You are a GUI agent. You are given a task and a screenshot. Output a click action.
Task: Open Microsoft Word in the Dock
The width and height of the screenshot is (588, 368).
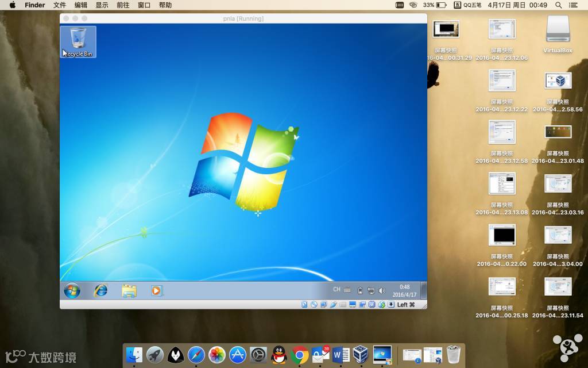[x=341, y=354]
